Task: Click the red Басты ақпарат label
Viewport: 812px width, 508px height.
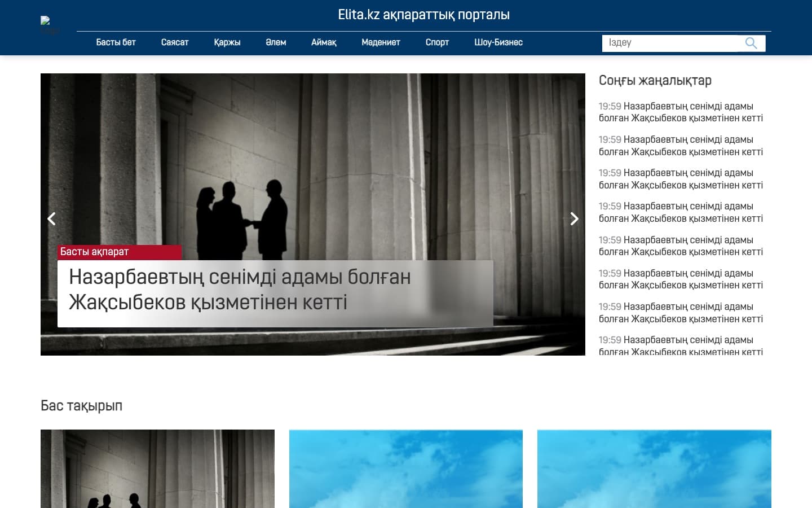Action: (x=120, y=252)
